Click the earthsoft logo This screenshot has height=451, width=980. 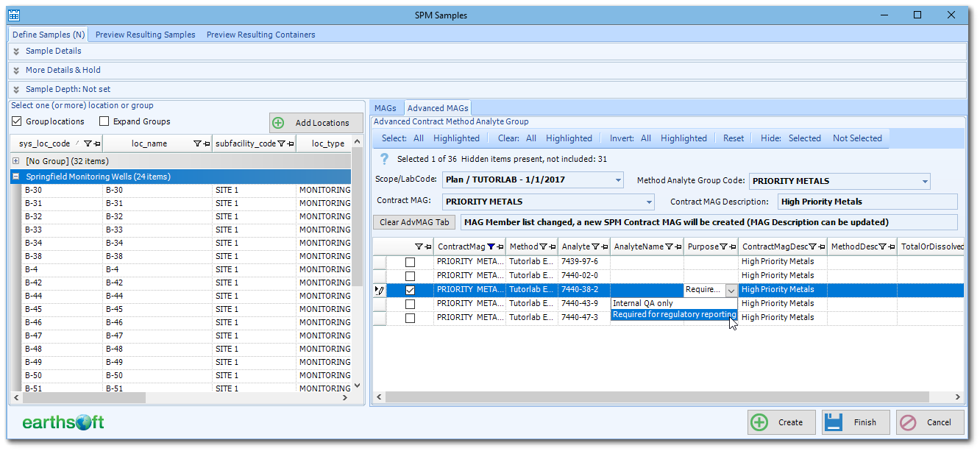(x=64, y=422)
